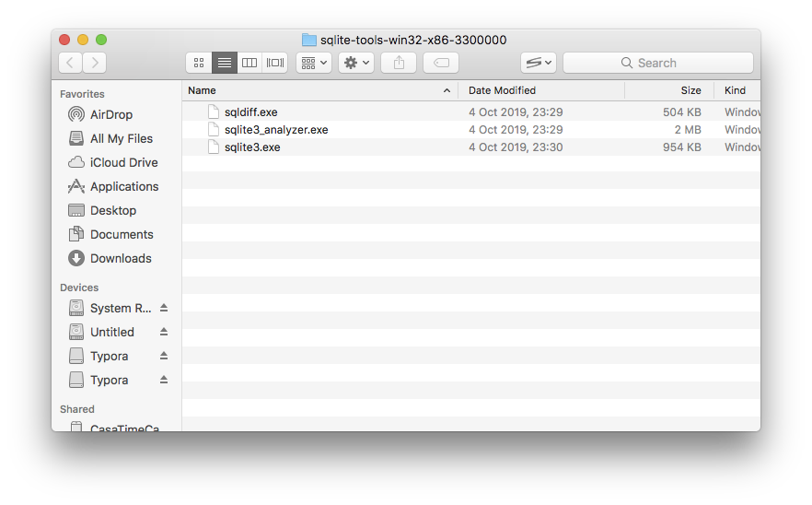Go to iCloud Drive in sidebar
Screen dimensions: 812x505
point(123,162)
